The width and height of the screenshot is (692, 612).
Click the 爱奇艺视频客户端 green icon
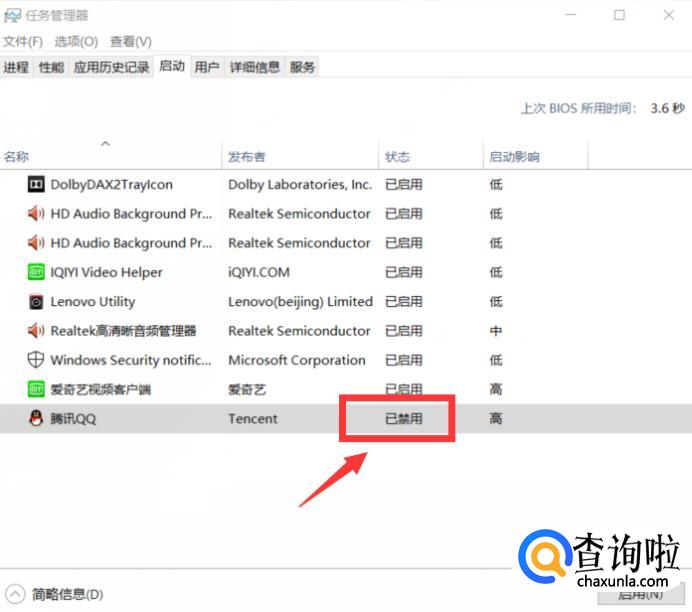click(x=36, y=389)
